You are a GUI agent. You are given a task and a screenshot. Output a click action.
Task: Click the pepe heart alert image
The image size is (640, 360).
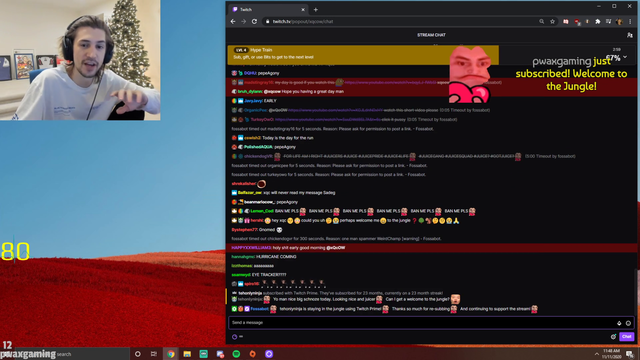(469, 74)
